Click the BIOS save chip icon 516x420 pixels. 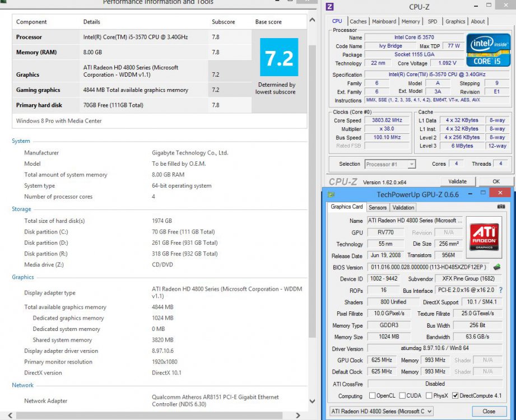[x=497, y=267]
